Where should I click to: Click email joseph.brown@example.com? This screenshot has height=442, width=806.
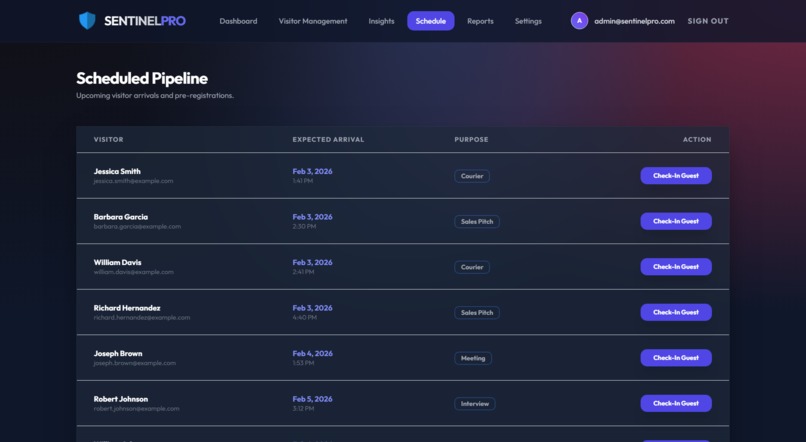(135, 363)
